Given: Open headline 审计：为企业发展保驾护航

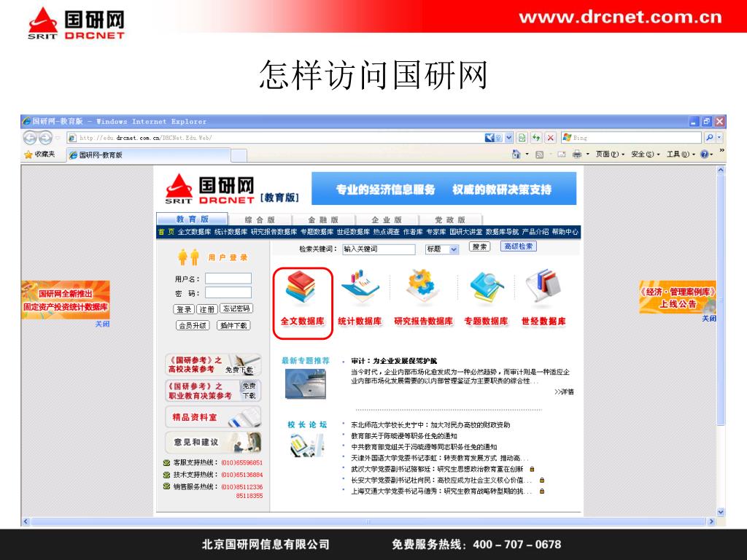Looking at the screenshot, I should 394,361.
